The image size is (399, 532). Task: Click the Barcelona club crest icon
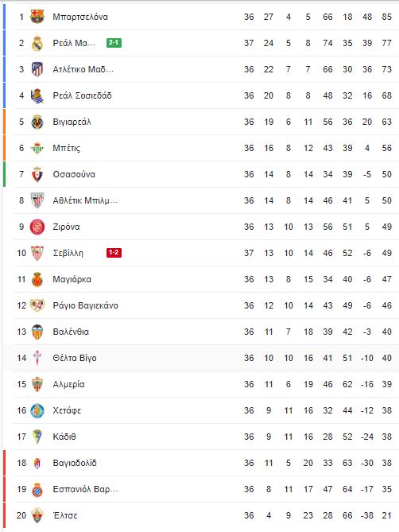tap(37, 17)
